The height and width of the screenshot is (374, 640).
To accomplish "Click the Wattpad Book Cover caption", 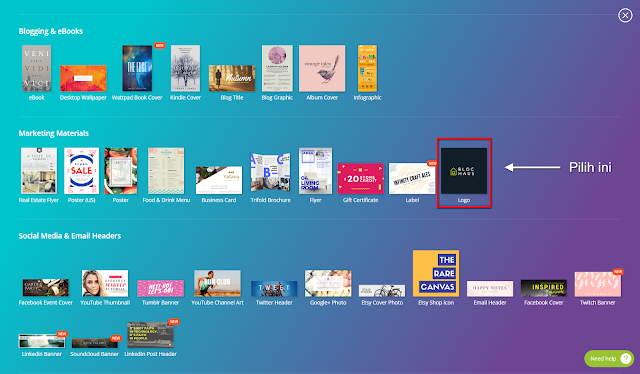I will [x=137, y=98].
